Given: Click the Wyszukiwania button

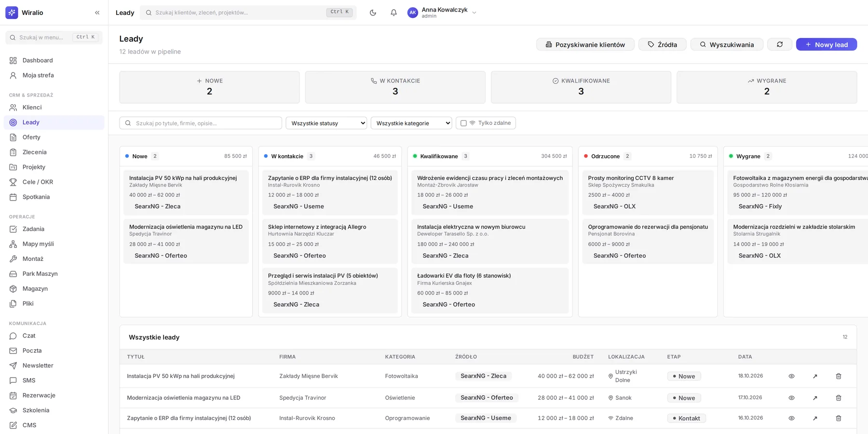Looking at the screenshot, I should pyautogui.click(x=727, y=44).
